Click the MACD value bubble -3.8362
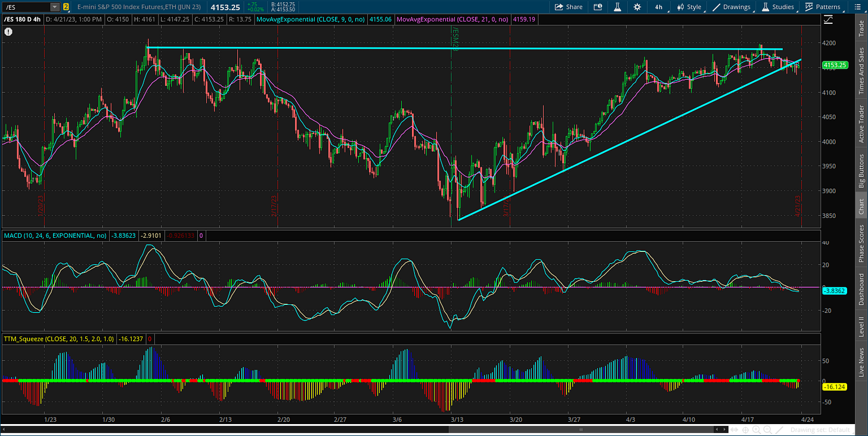Screen dimensions: 868x436 coord(834,291)
